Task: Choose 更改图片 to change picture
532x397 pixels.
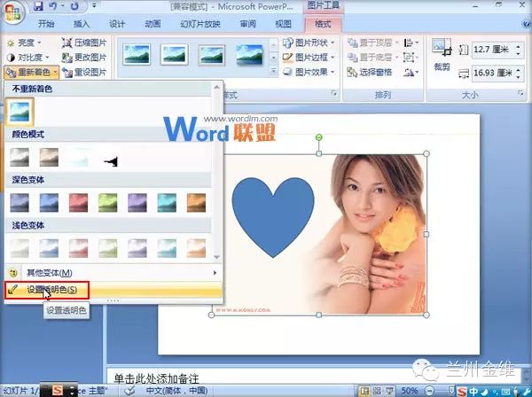Action: coord(84,58)
